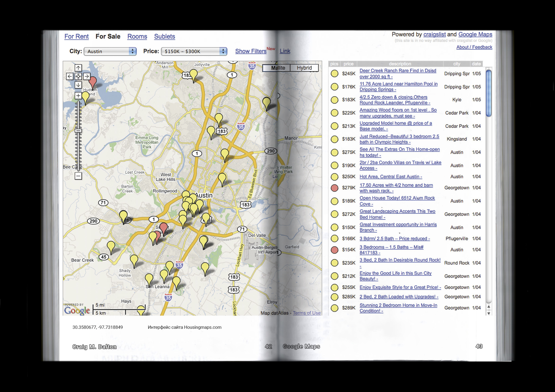
Task: Click yellow circle next to $245K listing
Action: (334, 73)
